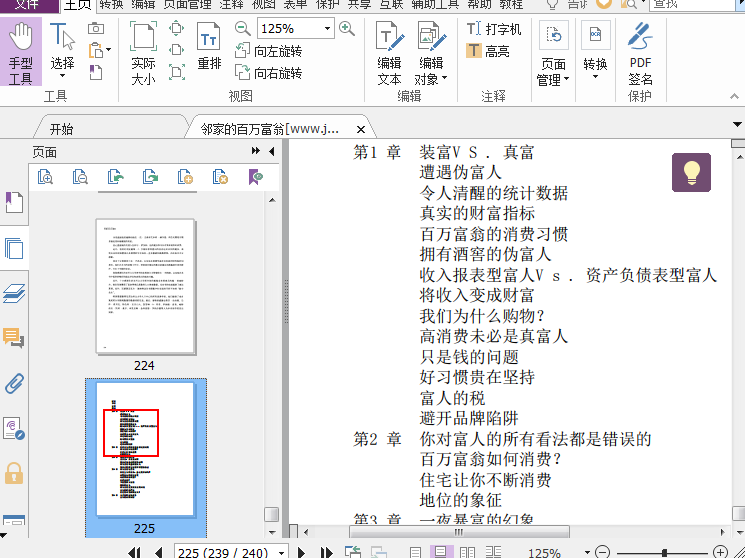Screen dimensions: 745x558
Task: Go to the previous page
Action: coord(159,552)
